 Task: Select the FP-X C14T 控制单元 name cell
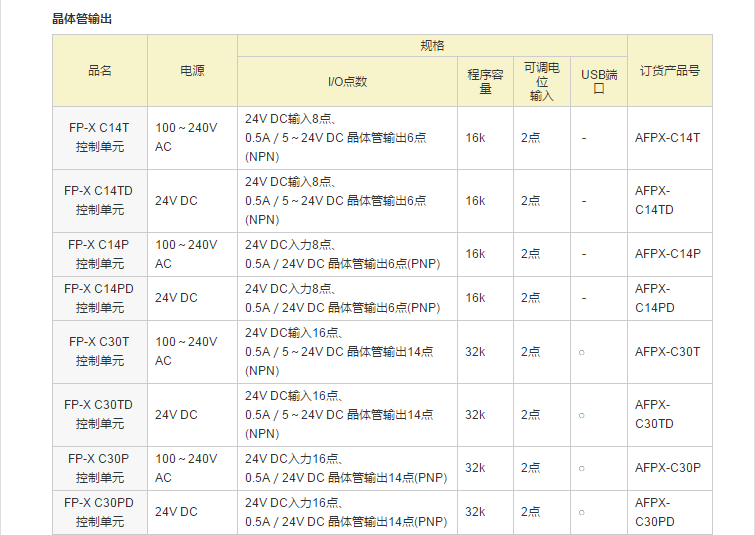click(100, 138)
